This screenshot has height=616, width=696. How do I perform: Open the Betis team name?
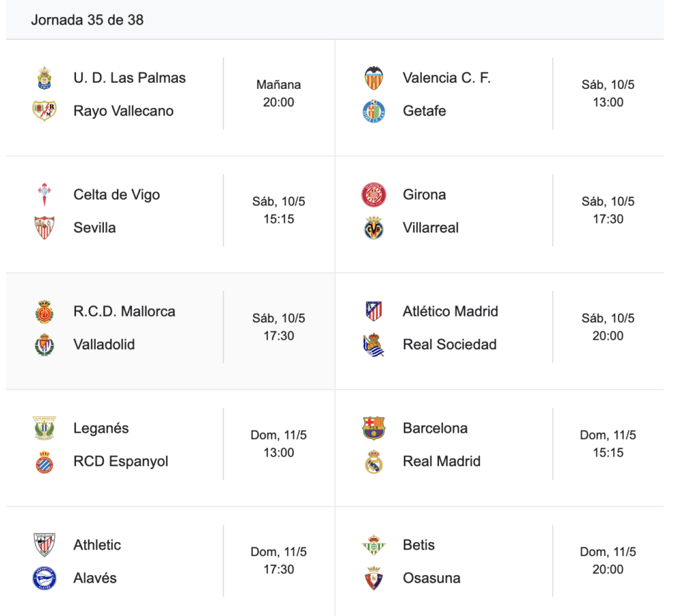pos(419,545)
